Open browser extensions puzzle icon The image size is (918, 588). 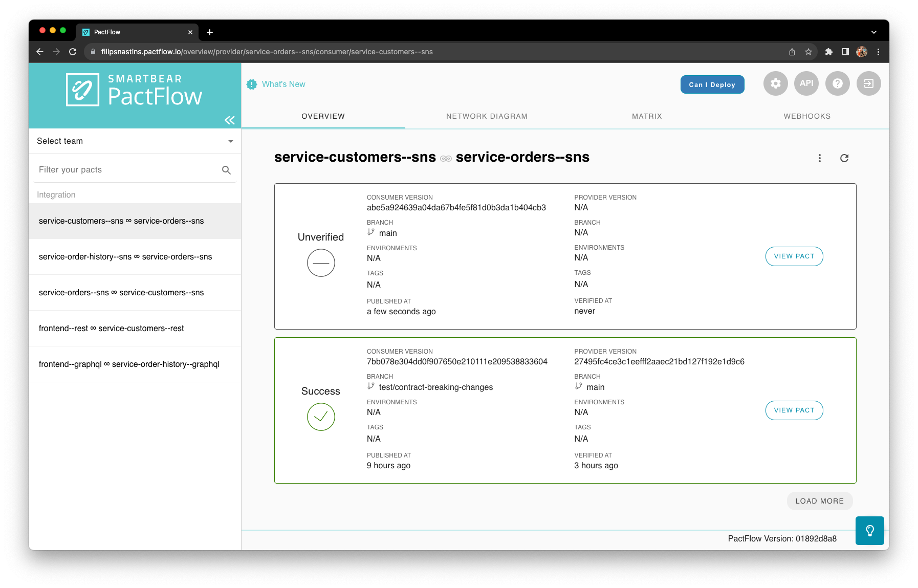point(829,52)
